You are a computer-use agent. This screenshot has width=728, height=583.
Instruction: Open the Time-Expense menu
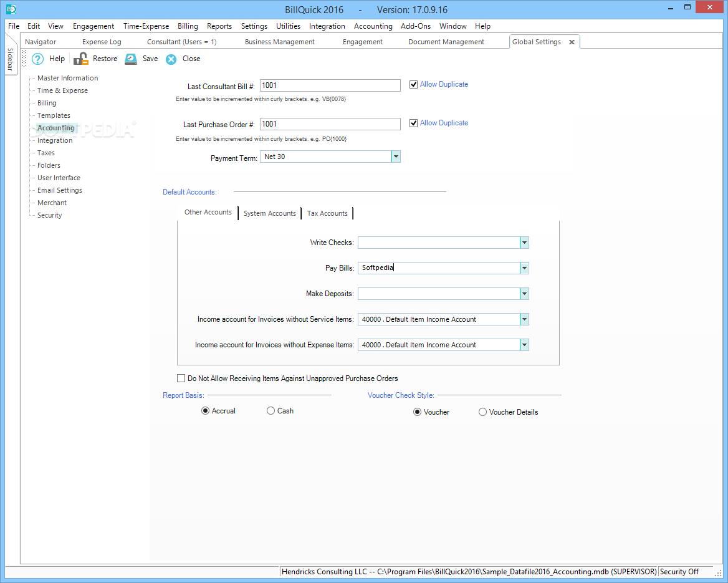click(x=146, y=26)
